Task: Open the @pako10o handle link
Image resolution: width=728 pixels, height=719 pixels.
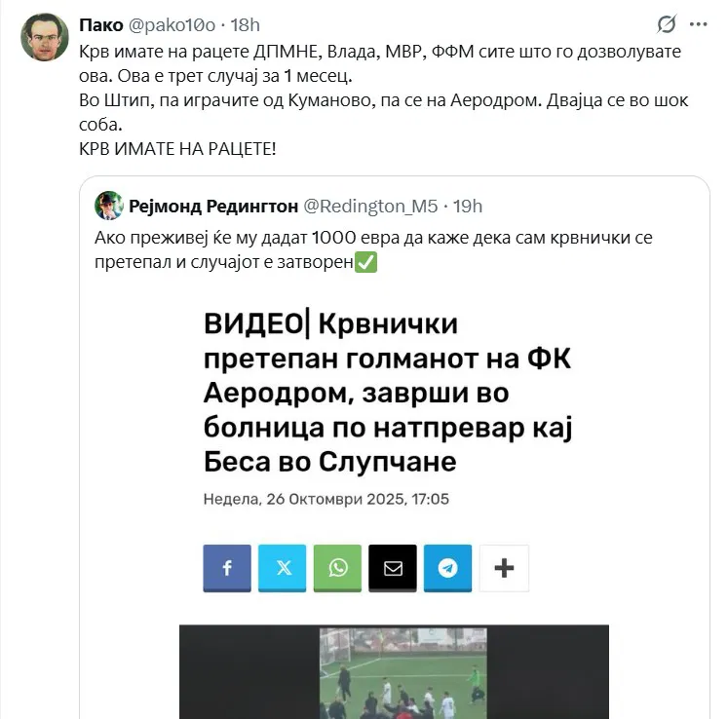Action: pos(172,25)
